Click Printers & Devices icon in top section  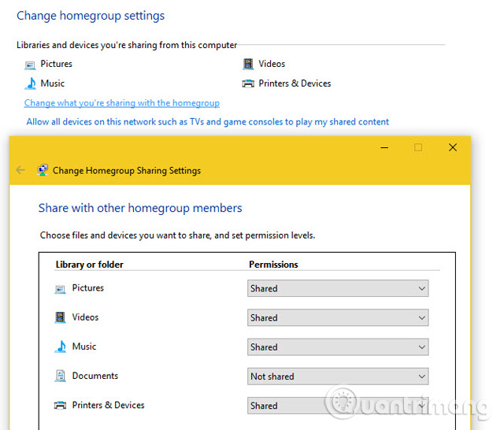pyautogui.click(x=248, y=83)
